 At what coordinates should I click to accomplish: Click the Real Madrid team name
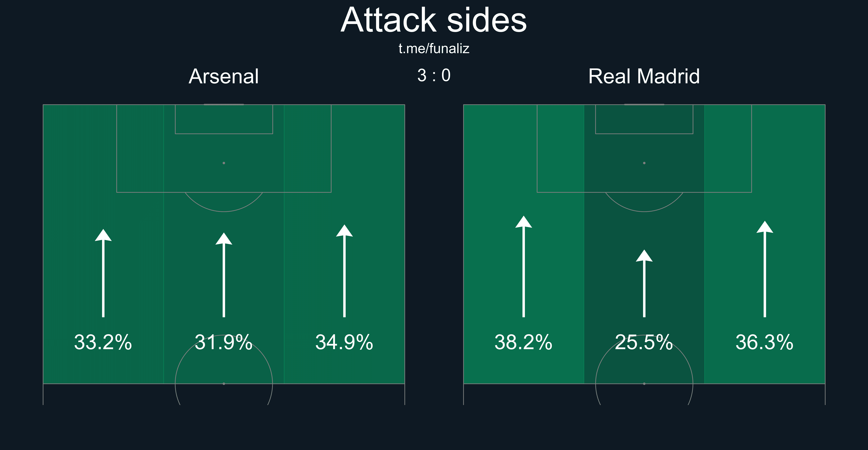point(644,76)
